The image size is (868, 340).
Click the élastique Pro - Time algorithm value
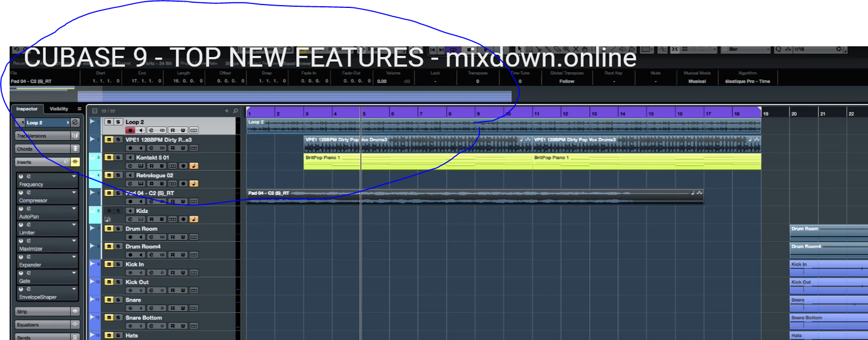point(747,81)
